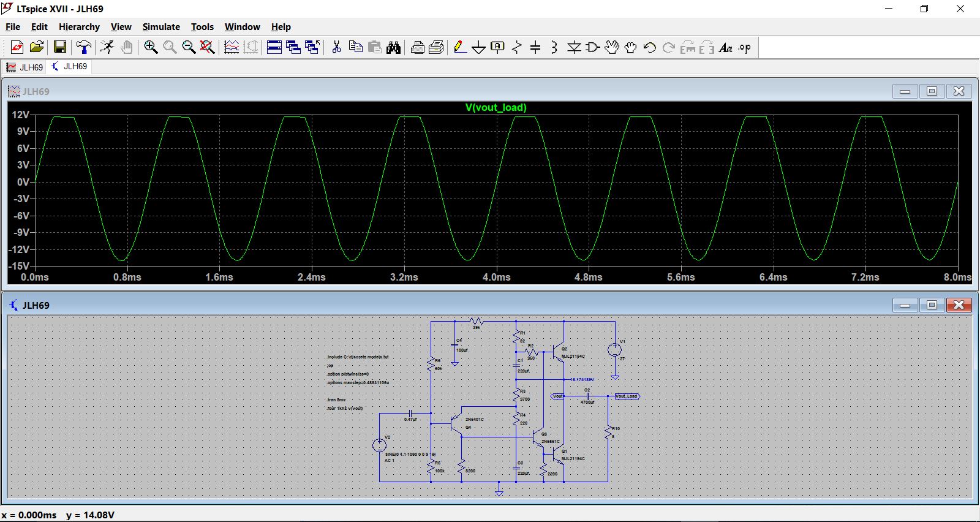Image resolution: width=980 pixels, height=522 pixels.
Task: Open Control Panel via hammer icon
Action: click(x=84, y=47)
